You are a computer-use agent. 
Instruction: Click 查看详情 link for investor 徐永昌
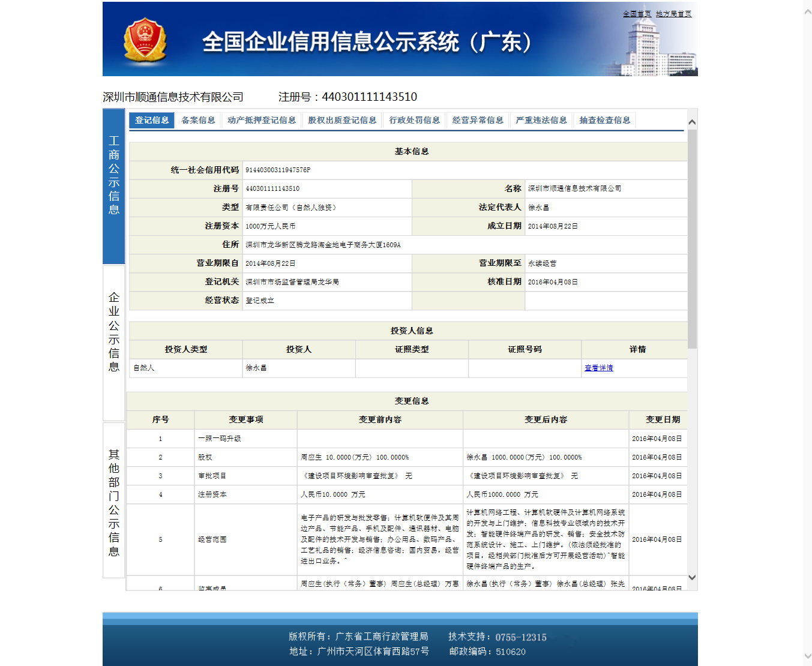pyautogui.click(x=599, y=368)
